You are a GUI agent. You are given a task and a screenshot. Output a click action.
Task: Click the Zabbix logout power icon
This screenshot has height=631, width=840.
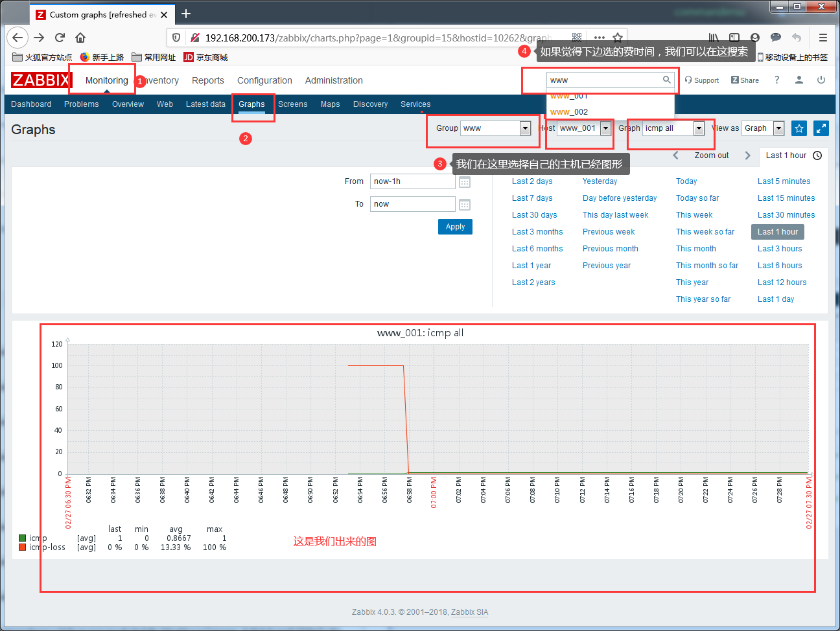(821, 80)
